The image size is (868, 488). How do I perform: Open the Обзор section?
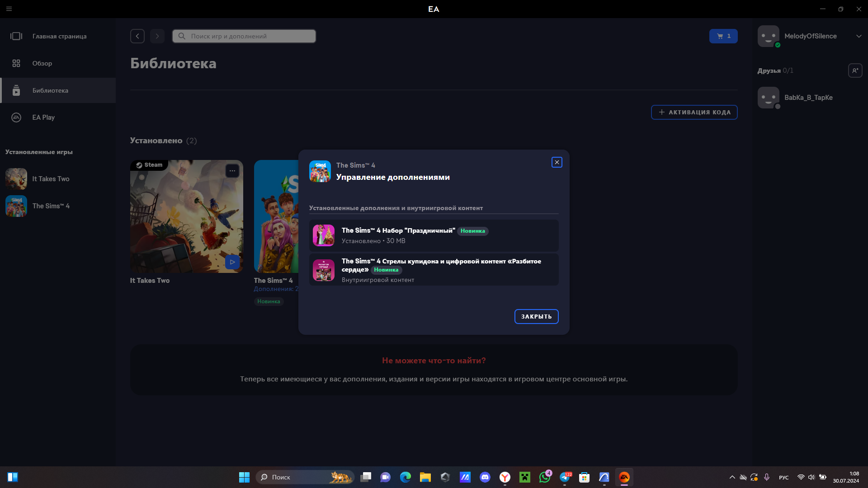click(58, 63)
